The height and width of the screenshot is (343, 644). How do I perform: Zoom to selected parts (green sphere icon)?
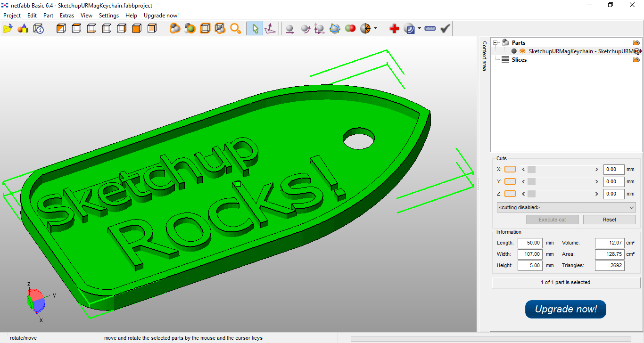190,29
